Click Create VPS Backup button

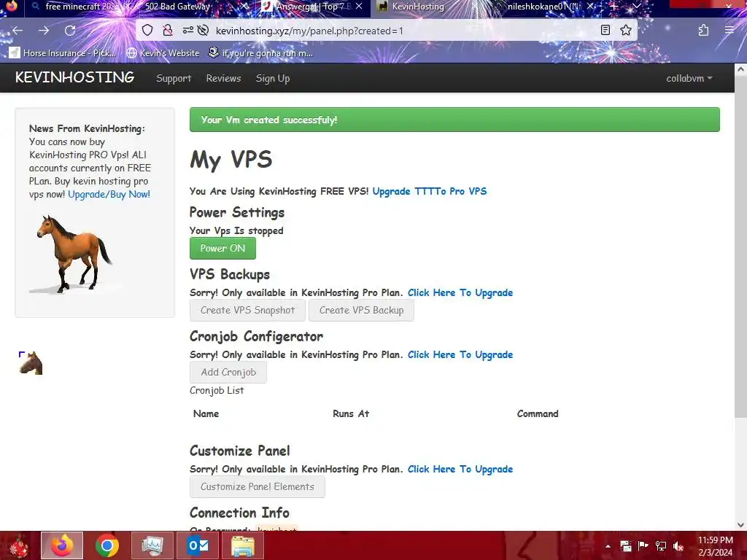pos(361,310)
